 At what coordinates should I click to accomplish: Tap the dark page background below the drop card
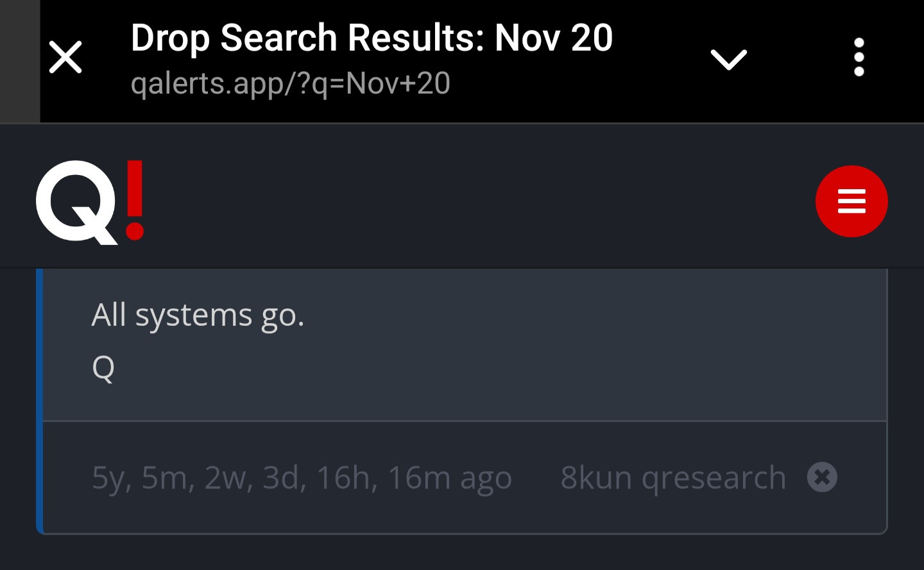[x=462, y=553]
